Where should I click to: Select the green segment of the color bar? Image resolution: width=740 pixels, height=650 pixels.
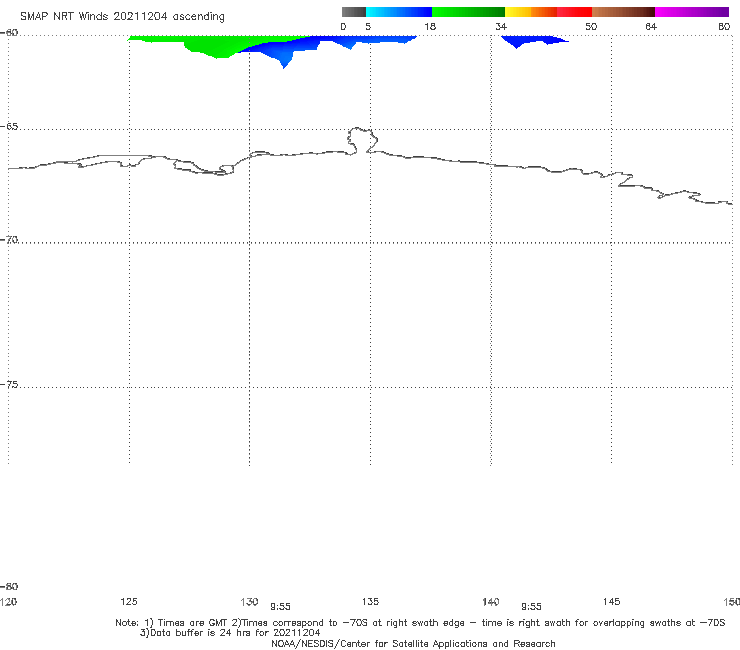tap(468, 12)
